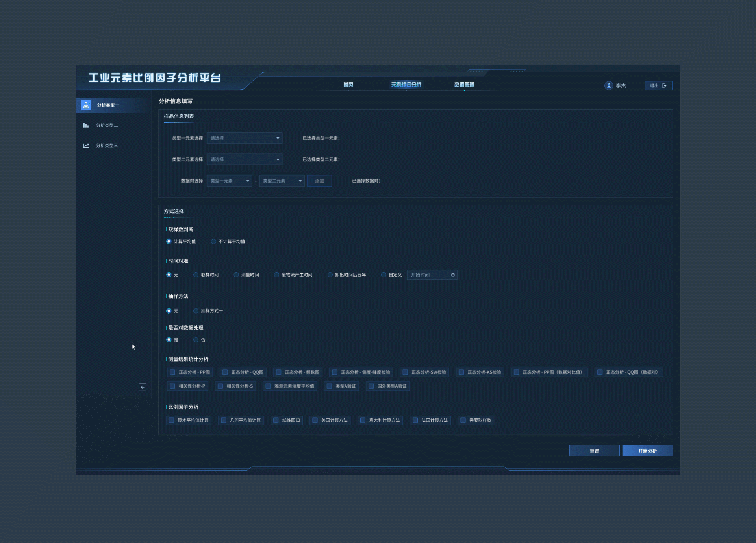This screenshot has height=543, width=756.
Task: Select the 不计算平均值 radio button
Action: (213, 242)
